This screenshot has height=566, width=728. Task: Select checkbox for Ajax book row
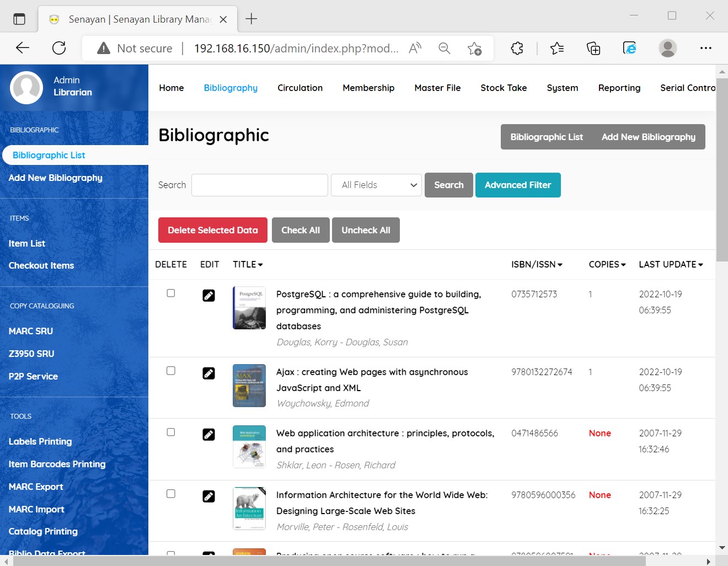click(171, 371)
